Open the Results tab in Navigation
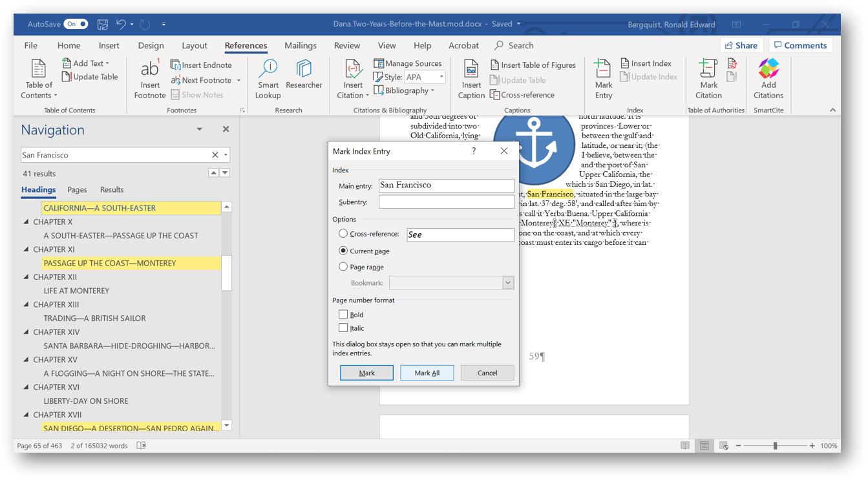 112,190
